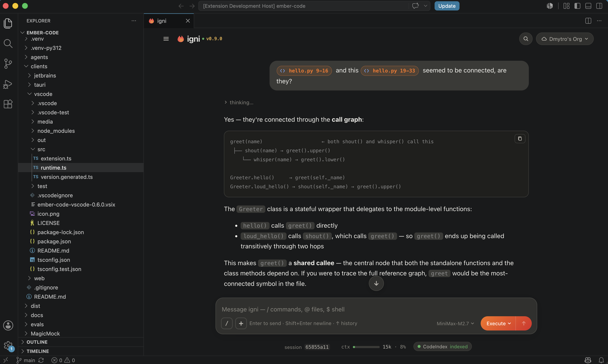This screenshot has width=608, height=364.
Task: Open runtime.ts file
Action: pos(81,168)
